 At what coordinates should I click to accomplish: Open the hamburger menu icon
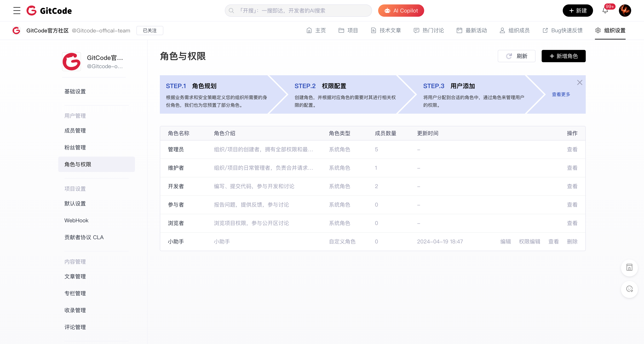pyautogui.click(x=17, y=11)
